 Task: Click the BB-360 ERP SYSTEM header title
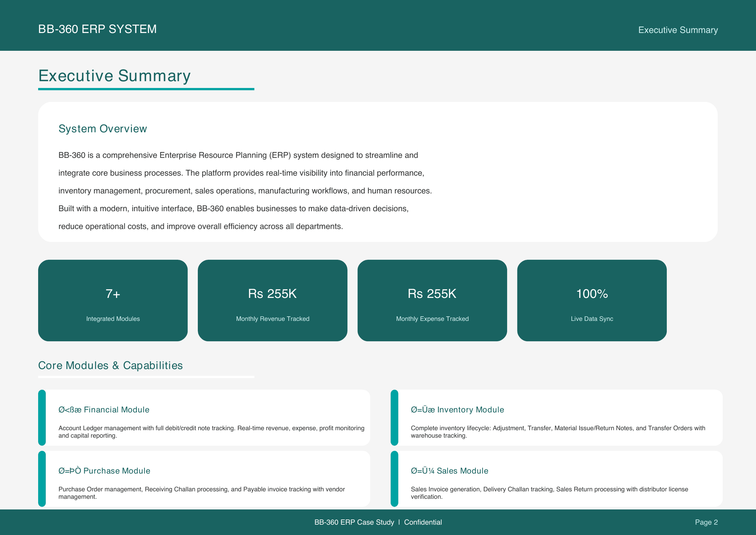(x=97, y=29)
